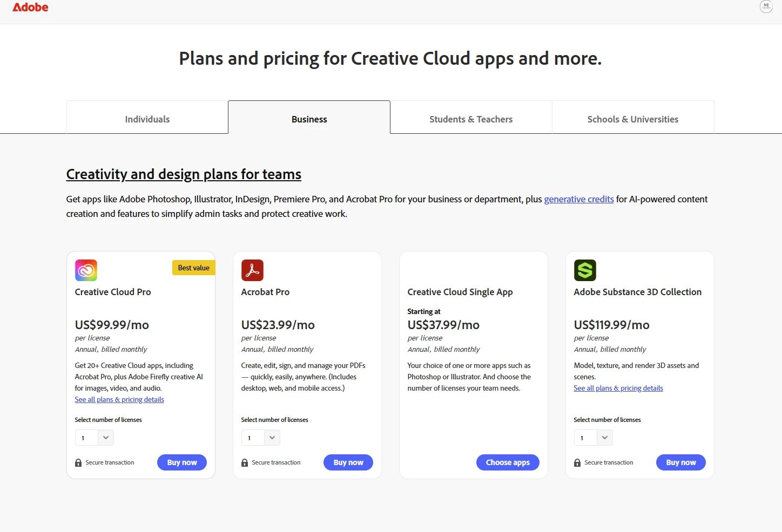Viewport: 782px width, 532px height.
Task: Click the Creative Cloud Pro app icon
Action: (x=86, y=270)
